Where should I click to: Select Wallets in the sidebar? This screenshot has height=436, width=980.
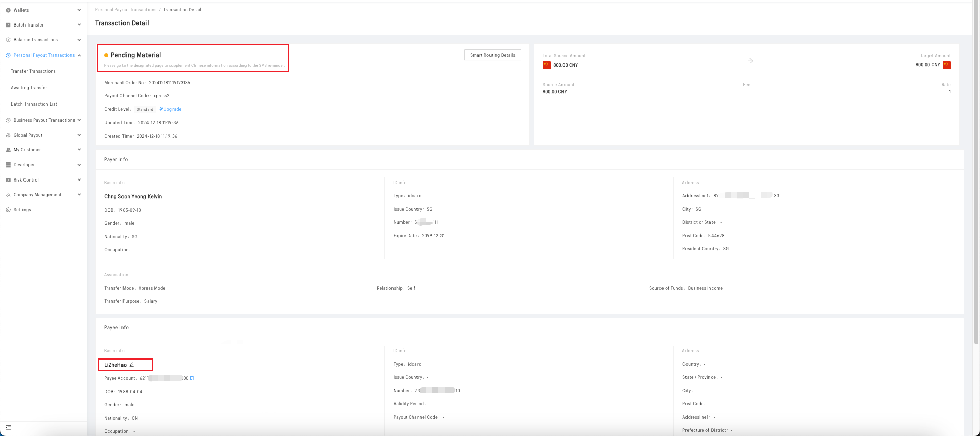tap(21, 10)
